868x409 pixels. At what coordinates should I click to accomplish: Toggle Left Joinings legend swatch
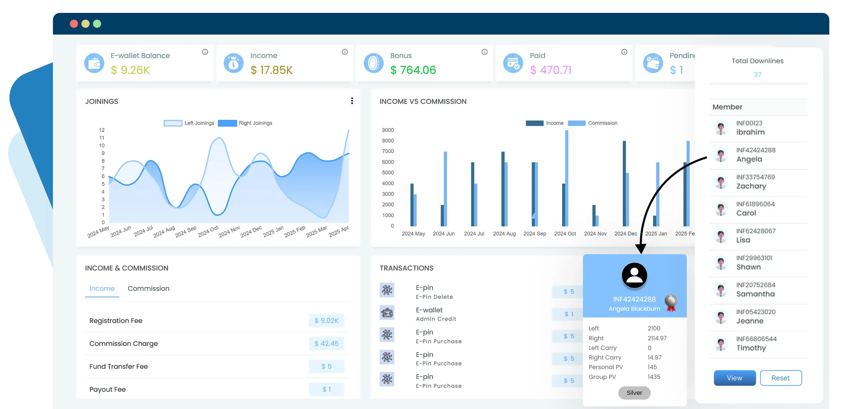pyautogui.click(x=173, y=123)
